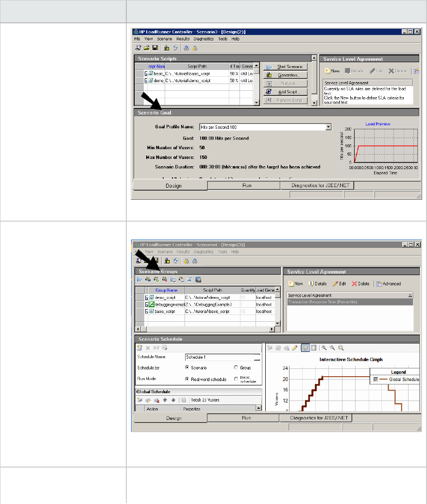Screen dimensions: 427x504
Task: Click Run-Time Settings icon in Scenario Groups toolbar
Action: (173, 279)
